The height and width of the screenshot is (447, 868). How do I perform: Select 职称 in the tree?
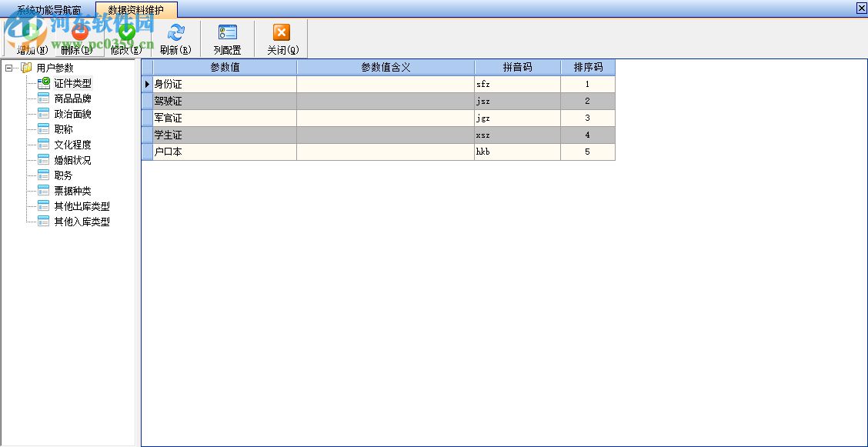64,129
